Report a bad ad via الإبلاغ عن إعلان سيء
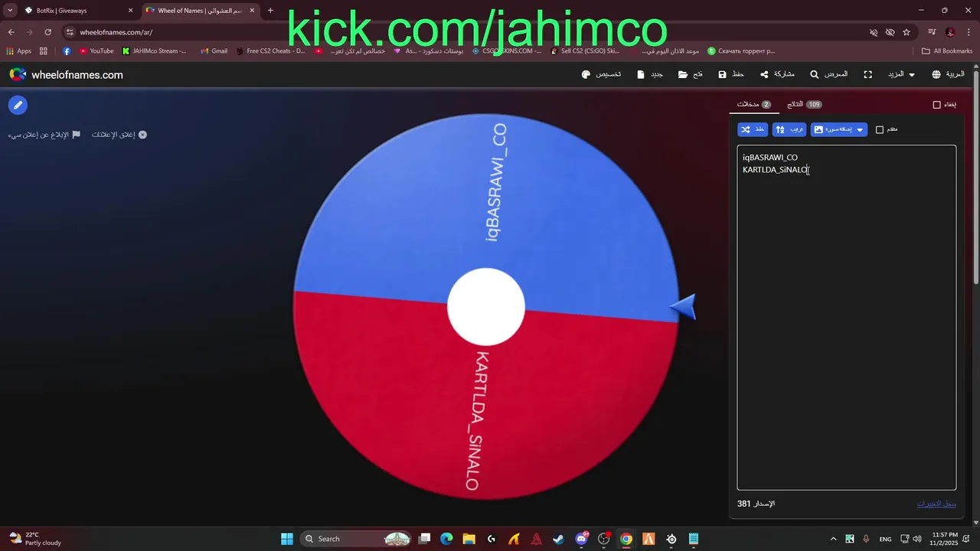Image resolution: width=980 pixels, height=551 pixels. coord(44,135)
